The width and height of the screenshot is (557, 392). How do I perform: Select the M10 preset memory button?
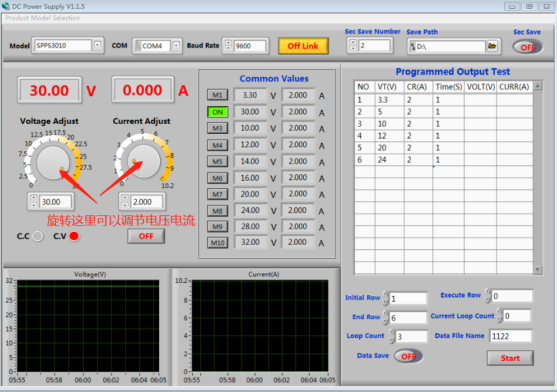click(217, 242)
